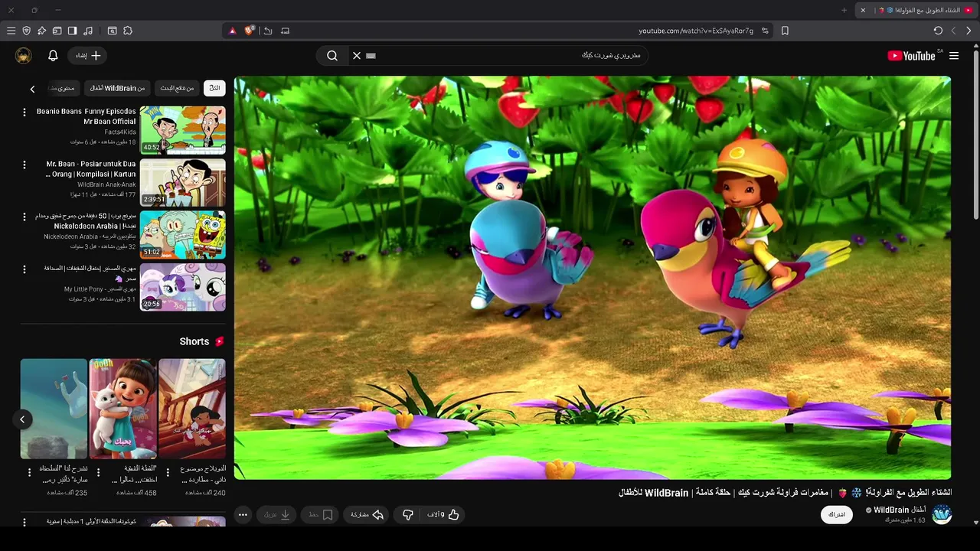Toggle the browser sidebar panel icon
Screen dimensions: 980x551
(72, 31)
